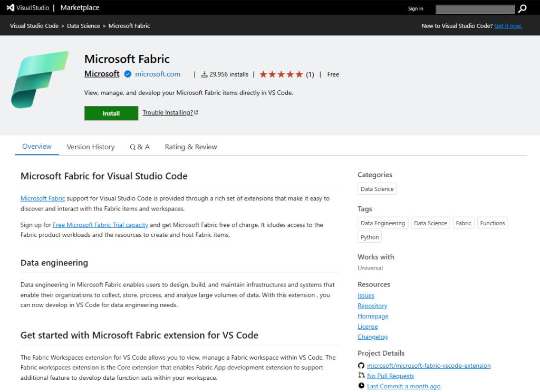Click the Sign in link
540x392 pixels.
pos(416,8)
